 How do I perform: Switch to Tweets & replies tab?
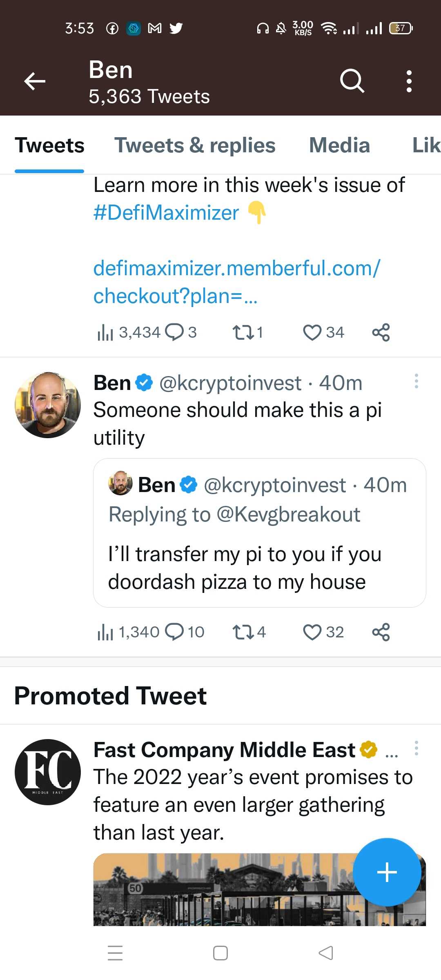coord(195,145)
